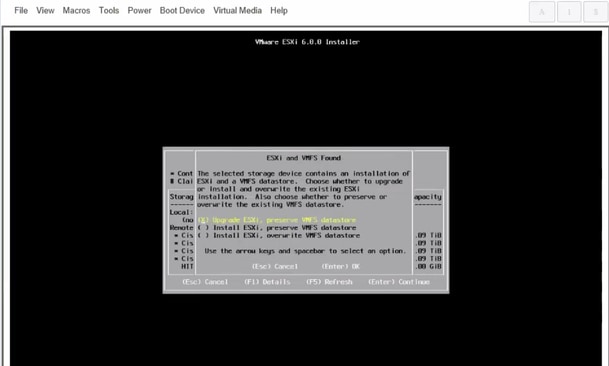The height and width of the screenshot is (366, 609).
Task: Click (Esc) Cancel in ESXi and VMFS Found dialog
Action: click(275, 267)
